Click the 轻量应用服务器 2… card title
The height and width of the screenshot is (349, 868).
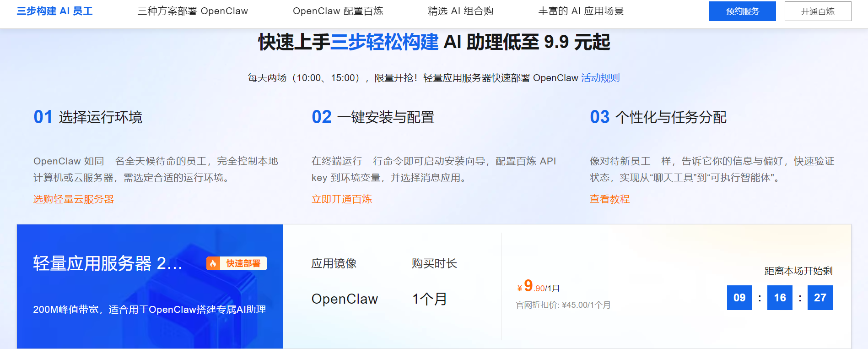pos(108,263)
